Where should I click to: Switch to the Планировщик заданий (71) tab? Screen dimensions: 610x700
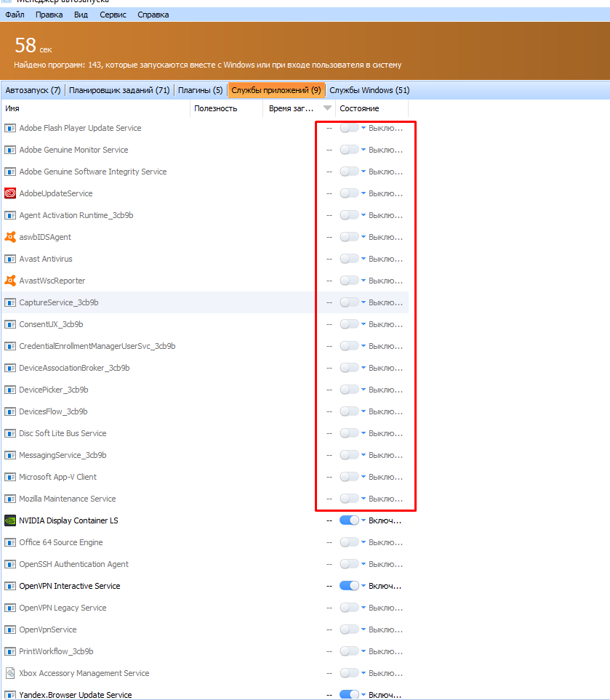[x=119, y=90]
